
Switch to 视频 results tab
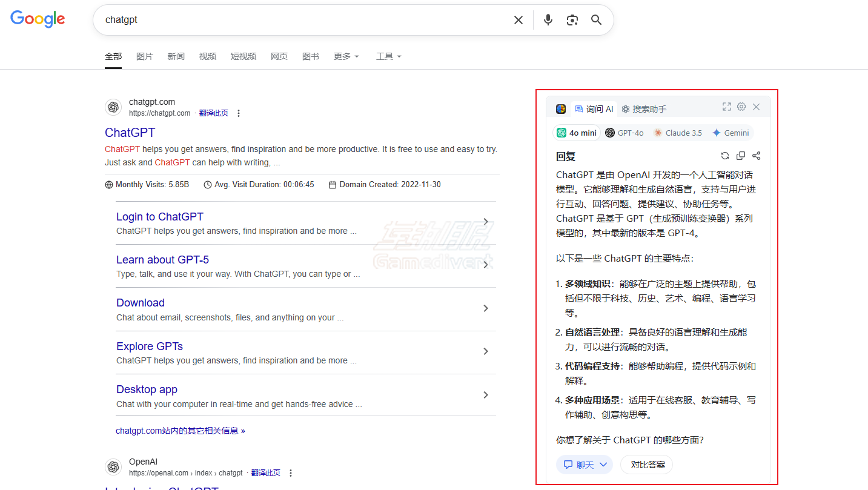(208, 56)
